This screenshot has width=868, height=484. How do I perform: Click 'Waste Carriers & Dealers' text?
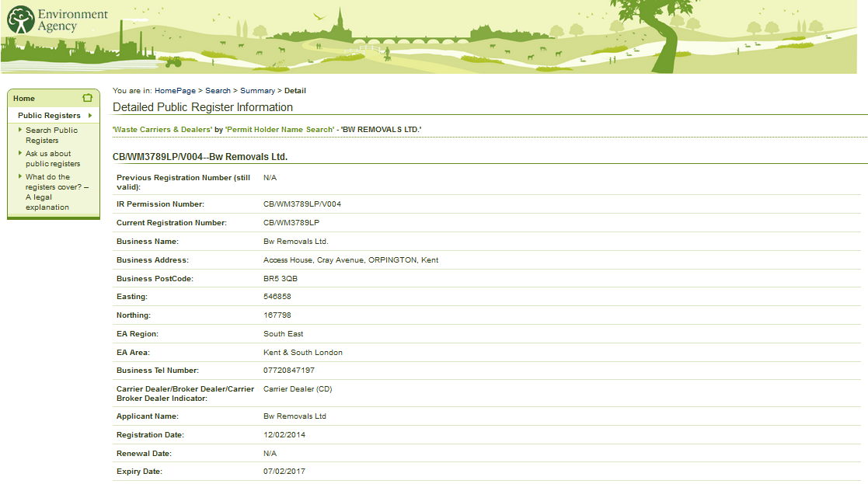click(x=162, y=130)
